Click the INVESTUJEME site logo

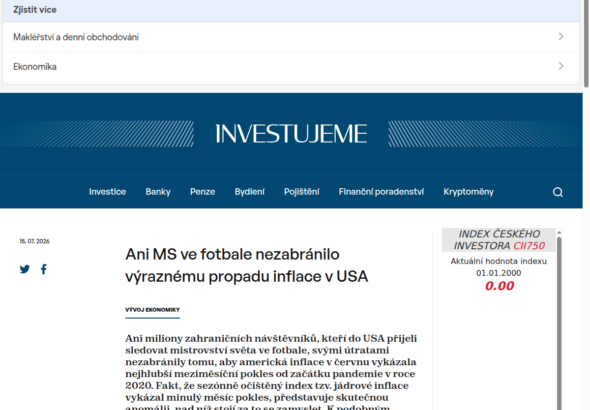point(291,134)
